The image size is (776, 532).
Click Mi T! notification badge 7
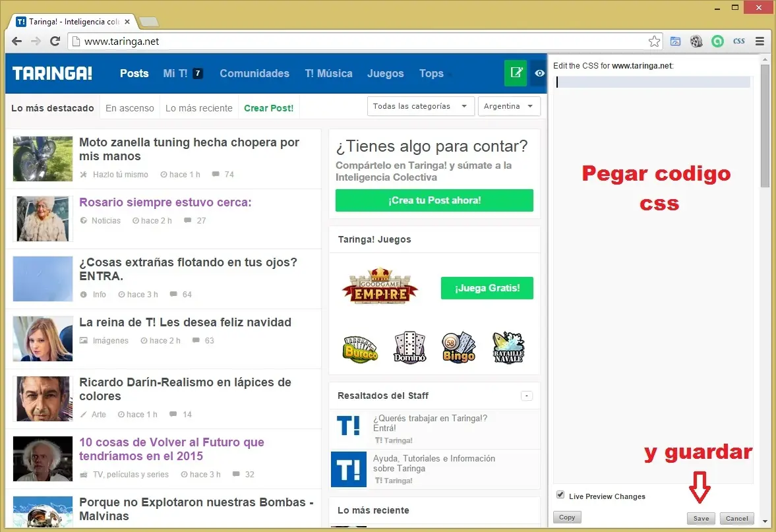coord(198,73)
